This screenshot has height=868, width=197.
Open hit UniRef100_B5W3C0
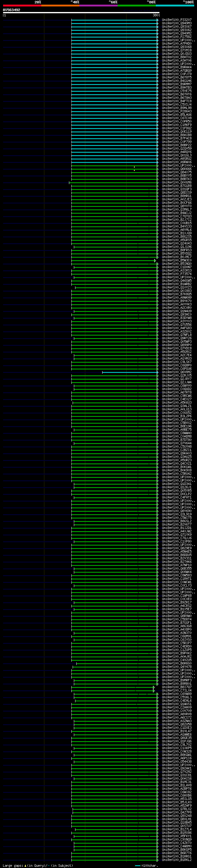[x=177, y=260]
